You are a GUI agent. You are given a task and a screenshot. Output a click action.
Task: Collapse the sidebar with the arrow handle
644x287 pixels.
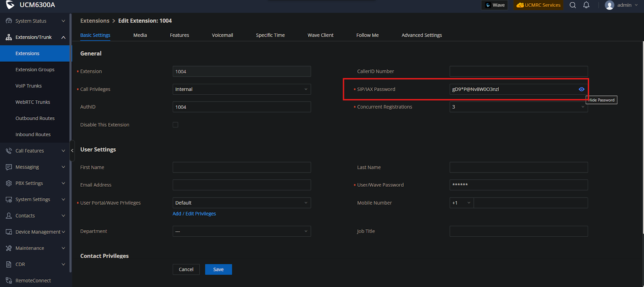click(x=72, y=151)
